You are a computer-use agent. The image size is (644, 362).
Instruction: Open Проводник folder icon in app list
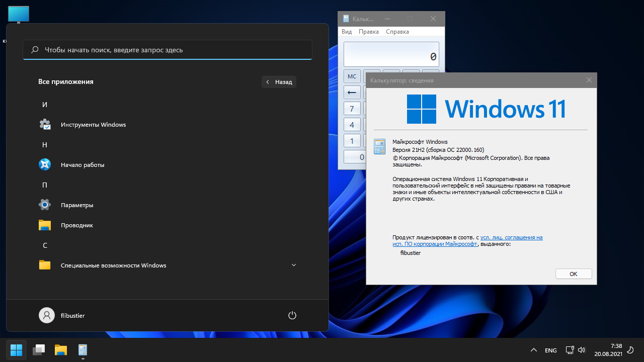click(45, 225)
